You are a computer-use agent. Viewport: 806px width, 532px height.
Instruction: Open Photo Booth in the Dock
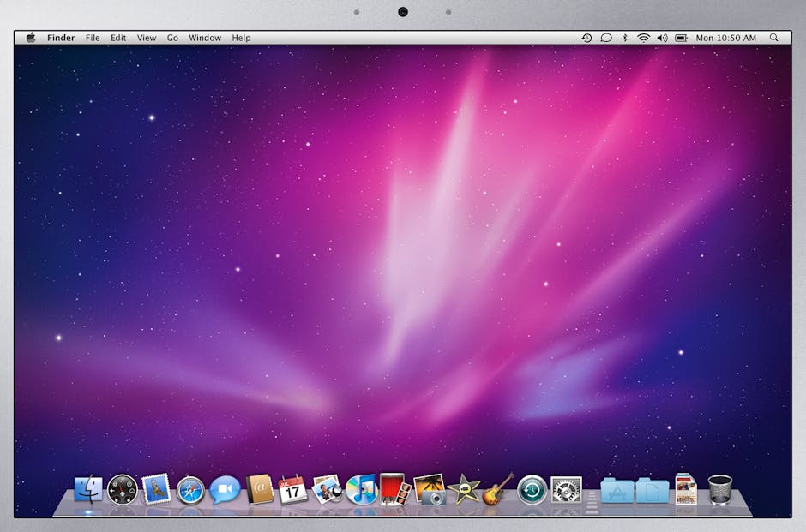[395, 489]
